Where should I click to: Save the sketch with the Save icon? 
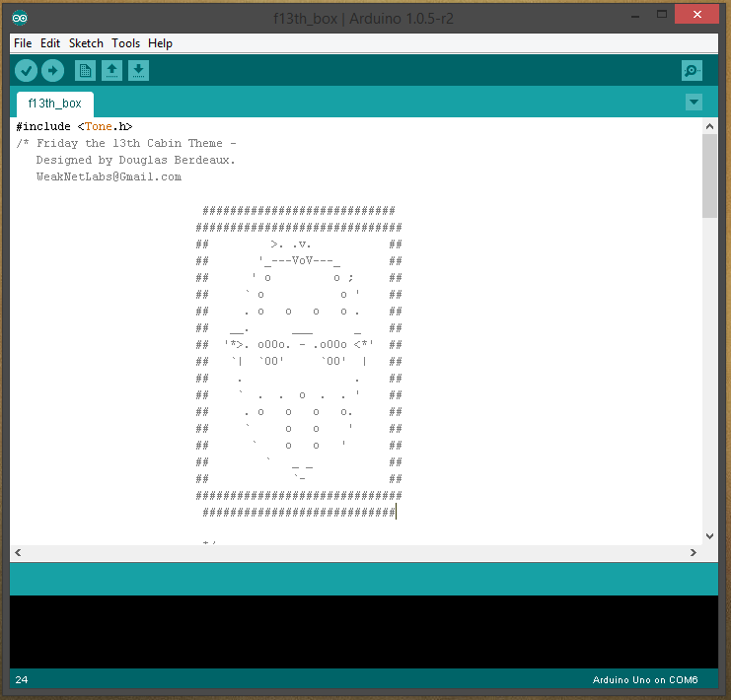pyautogui.click(x=138, y=71)
